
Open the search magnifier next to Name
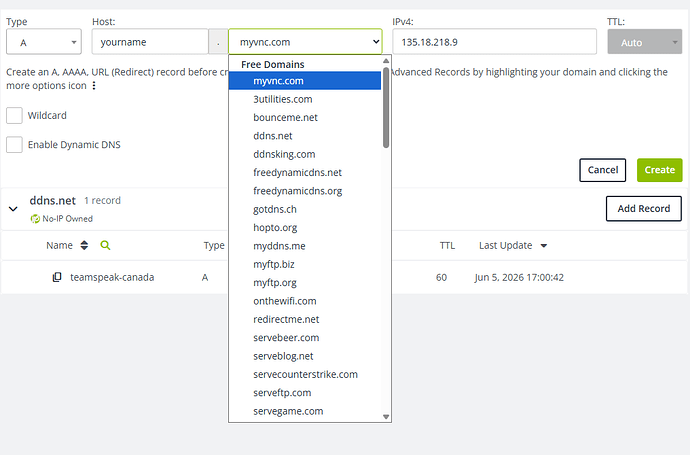(105, 246)
